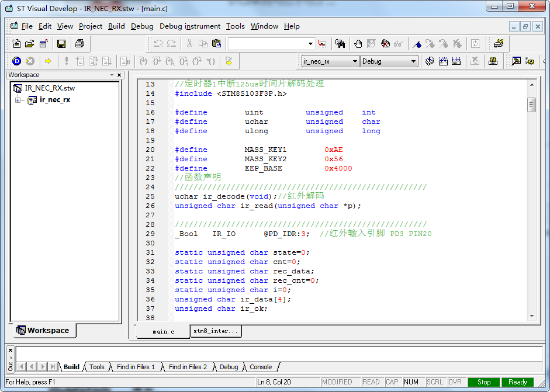Click the gears icon at toolbar end

click(x=530, y=61)
